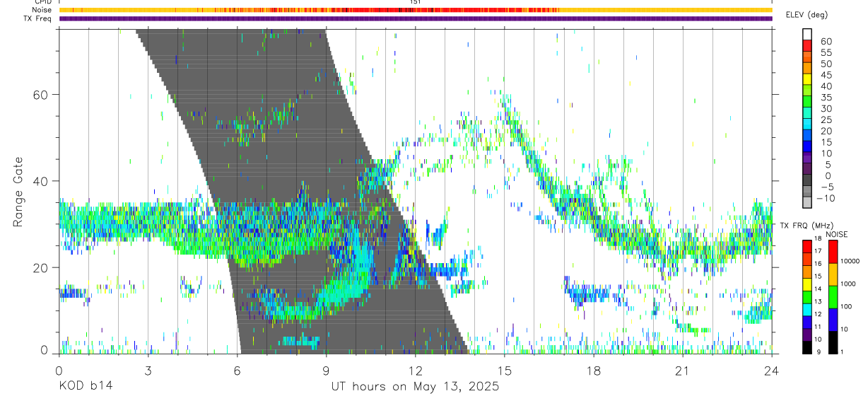Click the '−5' label on the ELEV colorbar
Viewport: 868px width, 401px height.
click(828, 187)
